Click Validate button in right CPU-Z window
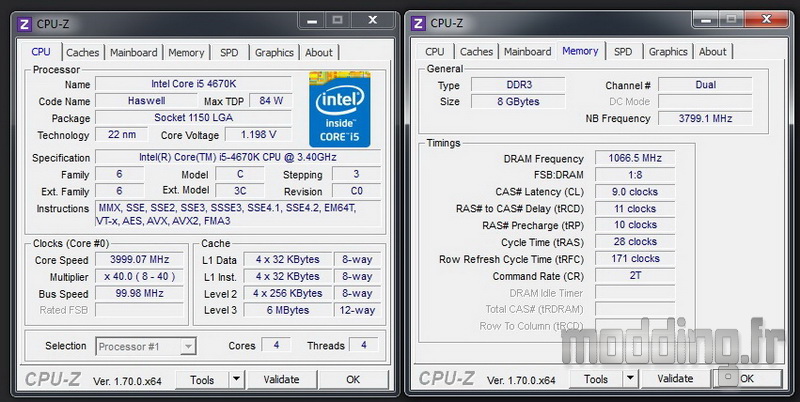Viewport: 800px width, 402px height. (x=675, y=379)
